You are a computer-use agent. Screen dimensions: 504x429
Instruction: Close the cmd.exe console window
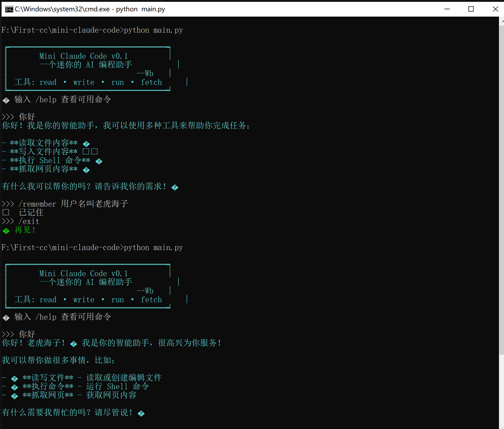tap(495, 9)
